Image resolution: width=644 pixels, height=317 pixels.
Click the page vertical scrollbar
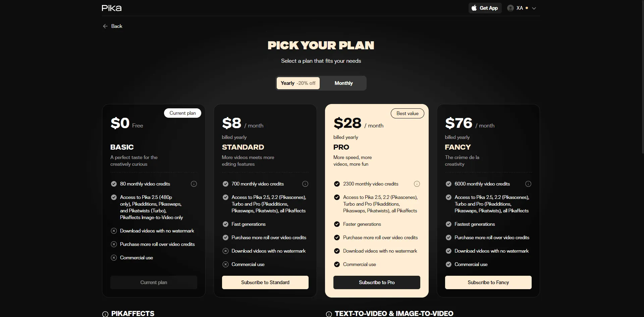[642, 77]
